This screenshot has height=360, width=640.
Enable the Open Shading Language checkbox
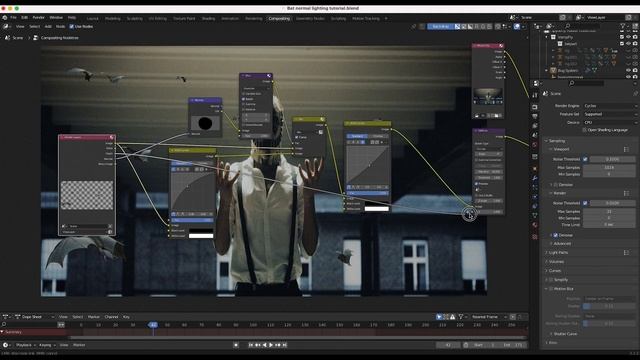[x=584, y=130]
